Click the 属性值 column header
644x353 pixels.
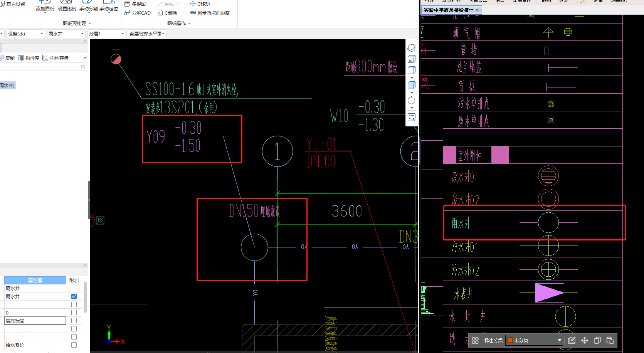click(35, 280)
